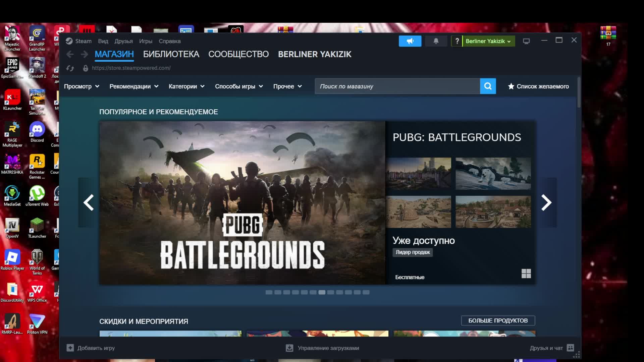Open the Список желаемого wishlist link
644x362 pixels.
538,86
